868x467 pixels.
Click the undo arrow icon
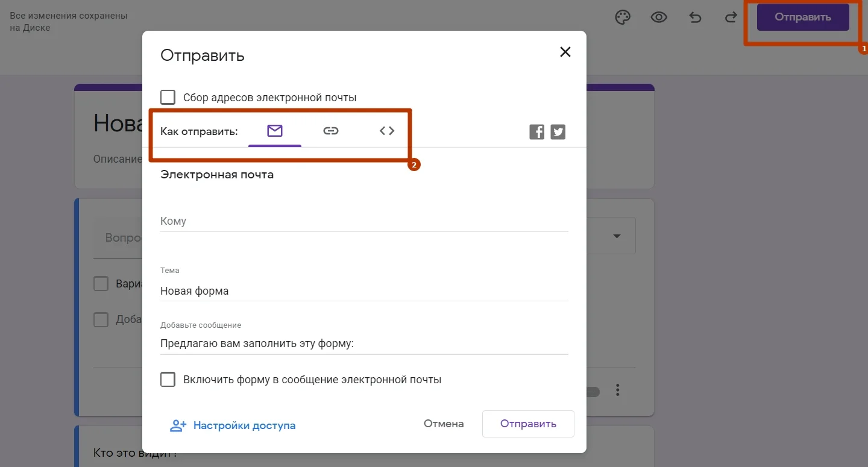(695, 17)
